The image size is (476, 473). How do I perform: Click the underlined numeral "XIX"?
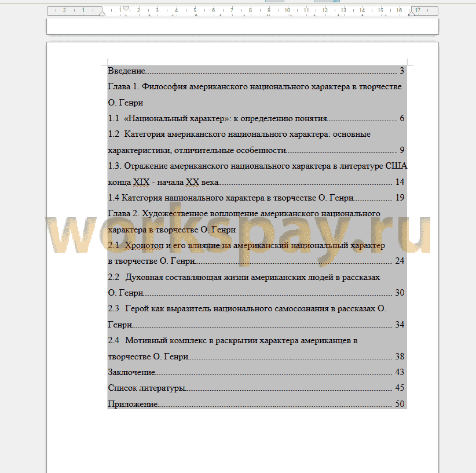(141, 182)
